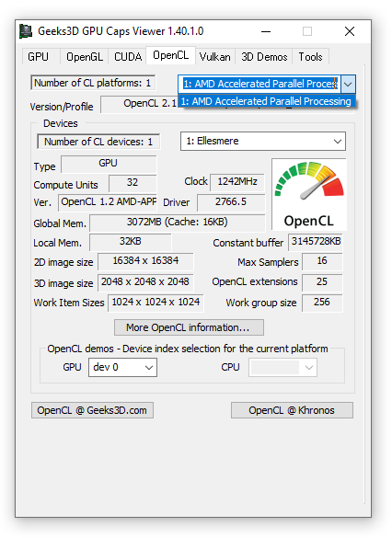Close the GPU Caps Viewer window
The width and height of the screenshot is (392, 538).
350,31
